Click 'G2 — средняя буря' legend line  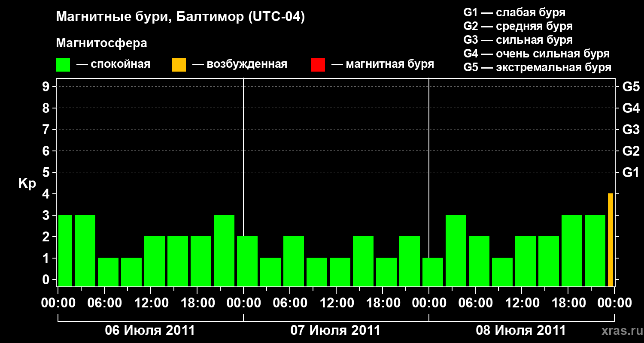click(518, 26)
